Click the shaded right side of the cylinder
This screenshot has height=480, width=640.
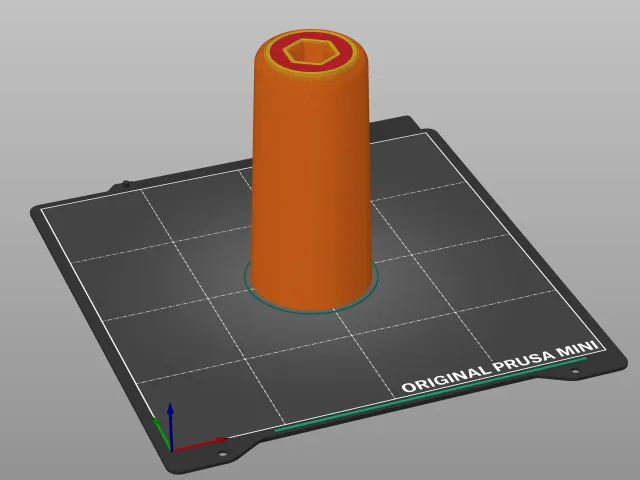click(x=359, y=180)
